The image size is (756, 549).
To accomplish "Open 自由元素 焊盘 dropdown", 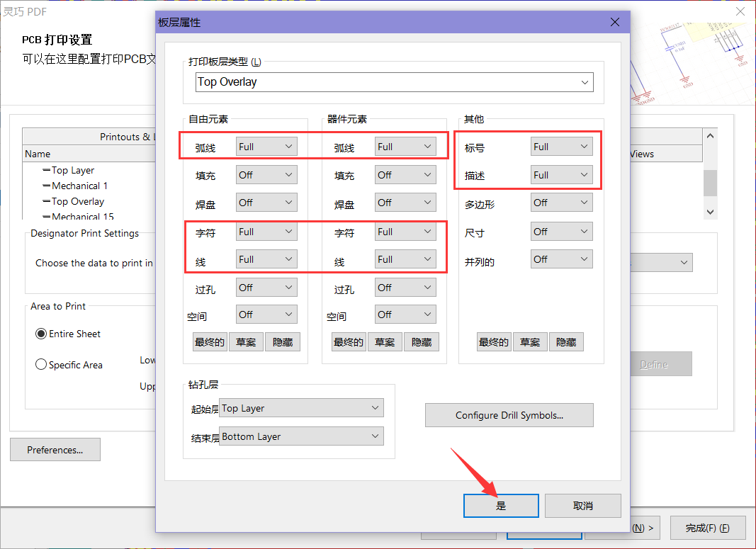I will click(266, 203).
